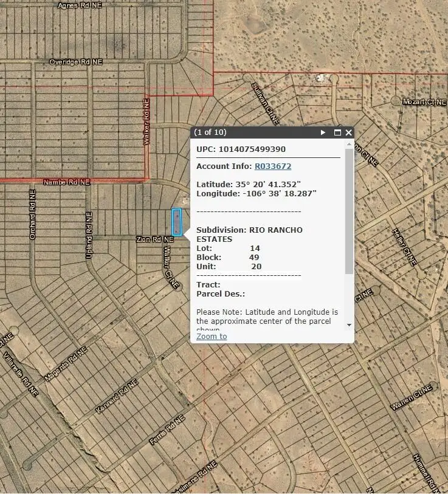Click the Zoom to link
Image resolution: width=448 pixels, height=494 pixels.
(212, 336)
